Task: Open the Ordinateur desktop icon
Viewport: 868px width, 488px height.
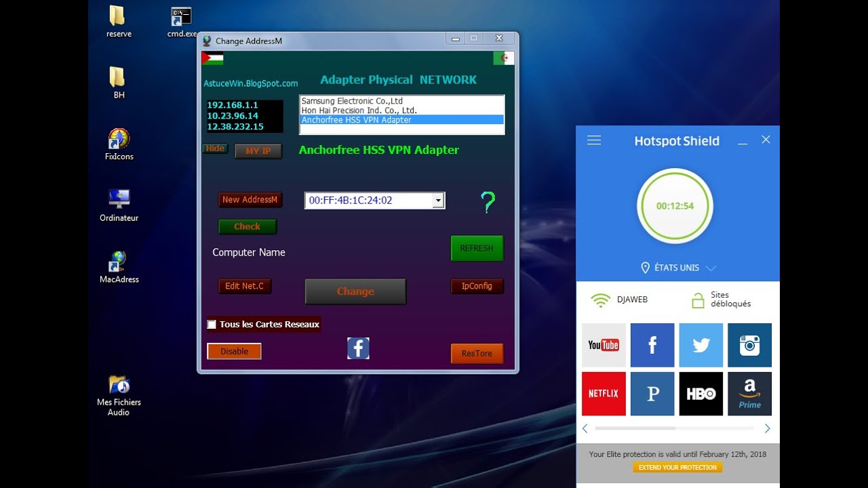Action: [119, 205]
